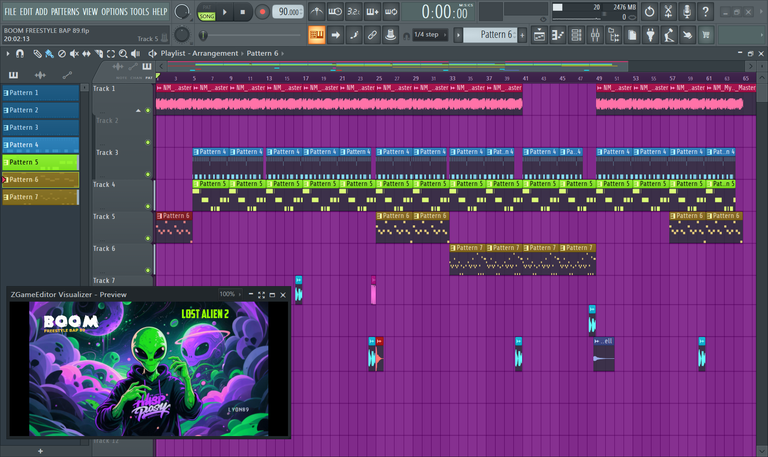
Task: Click the tempo field 90.000
Action: pos(288,12)
